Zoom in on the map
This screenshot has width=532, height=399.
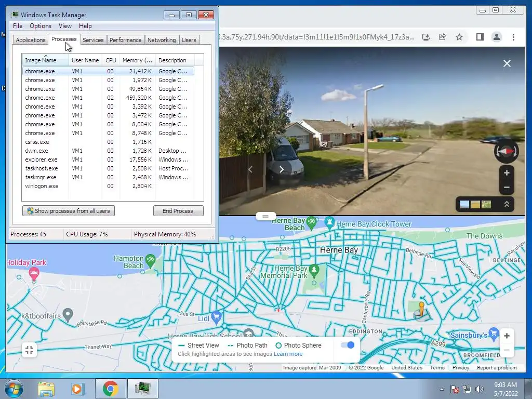[x=507, y=336]
